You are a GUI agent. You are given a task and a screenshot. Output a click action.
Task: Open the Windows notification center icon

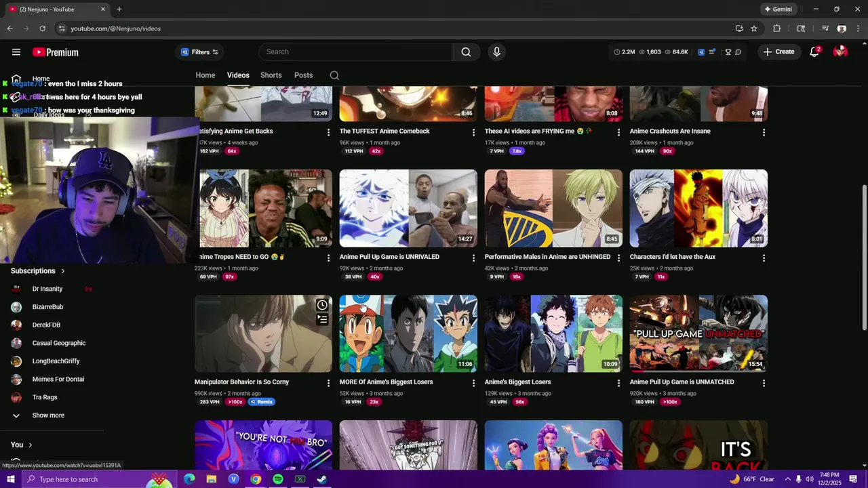click(x=853, y=479)
